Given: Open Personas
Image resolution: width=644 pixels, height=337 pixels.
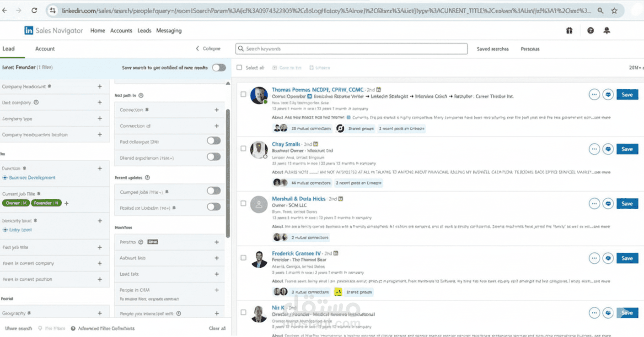Looking at the screenshot, I should 530,49.
